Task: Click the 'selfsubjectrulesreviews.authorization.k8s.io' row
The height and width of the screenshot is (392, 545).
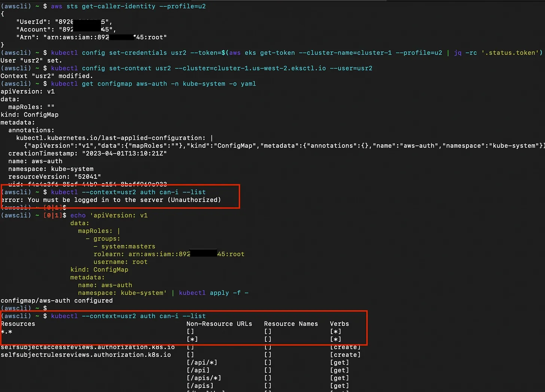Action: pyautogui.click(x=86, y=355)
